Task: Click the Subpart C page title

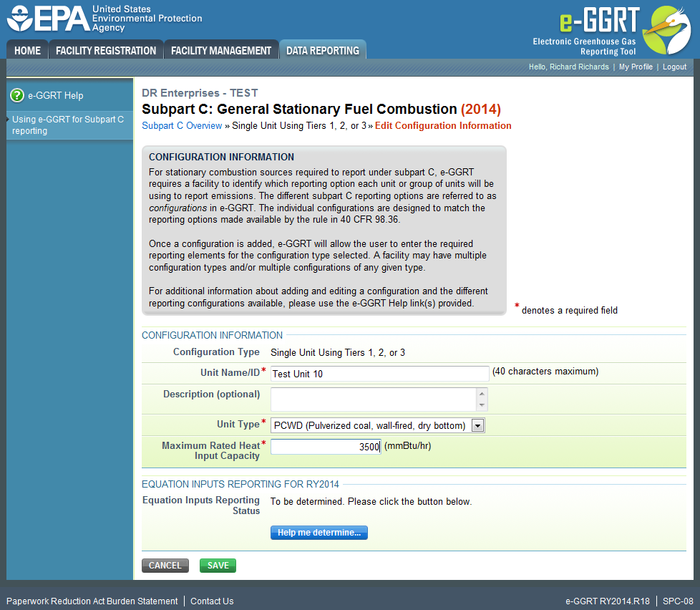Action: pos(321,109)
